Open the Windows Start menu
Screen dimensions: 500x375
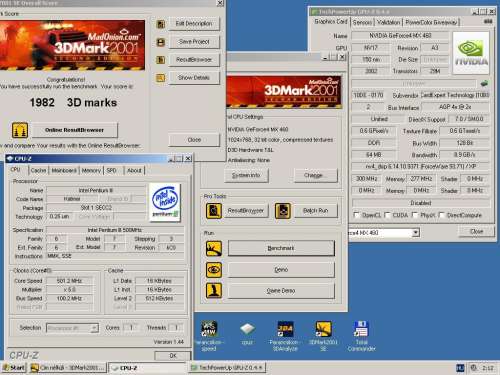[x=13, y=368]
